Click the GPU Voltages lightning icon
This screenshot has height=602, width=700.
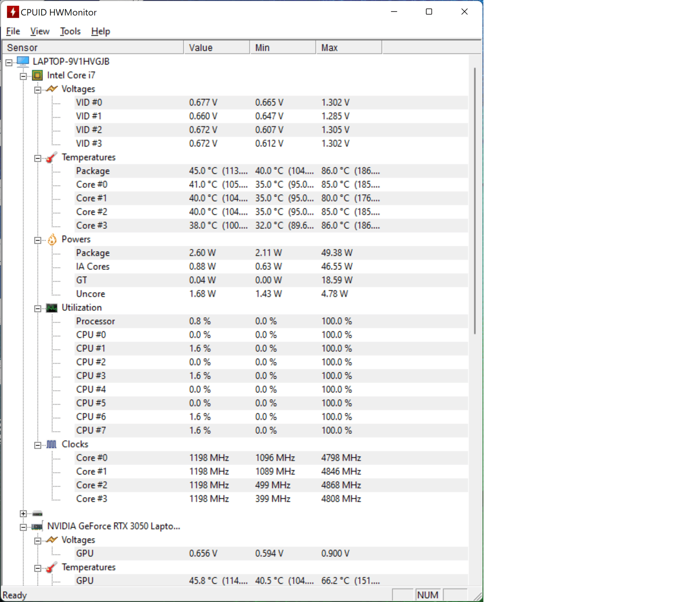click(x=52, y=540)
